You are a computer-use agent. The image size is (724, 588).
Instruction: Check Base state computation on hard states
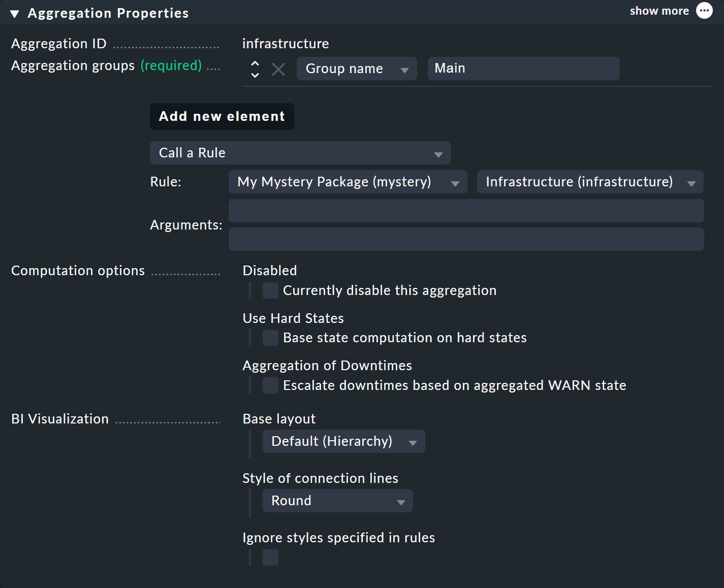(x=270, y=338)
